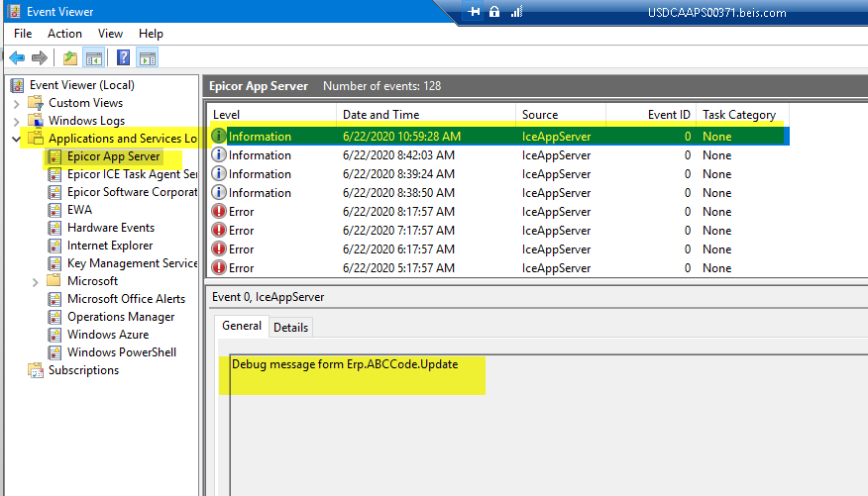Click the Up one level folder icon
The width and height of the screenshot is (868, 496).
click(x=70, y=57)
